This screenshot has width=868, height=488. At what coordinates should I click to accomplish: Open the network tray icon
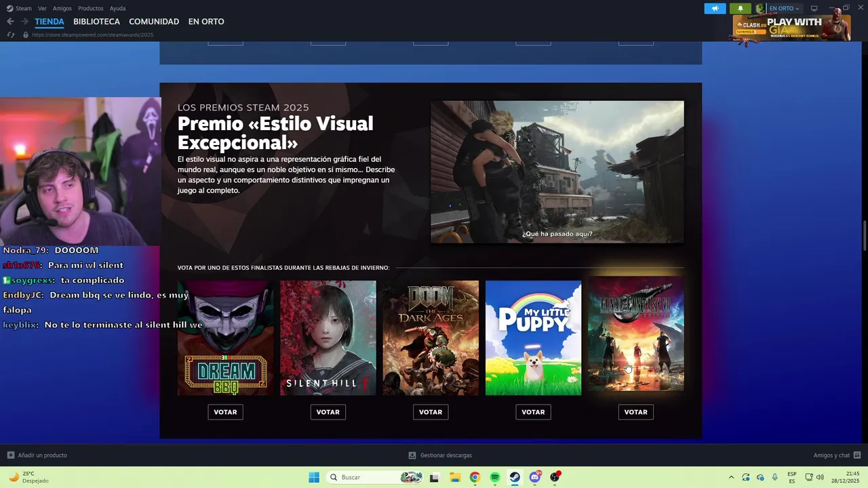[x=809, y=477]
